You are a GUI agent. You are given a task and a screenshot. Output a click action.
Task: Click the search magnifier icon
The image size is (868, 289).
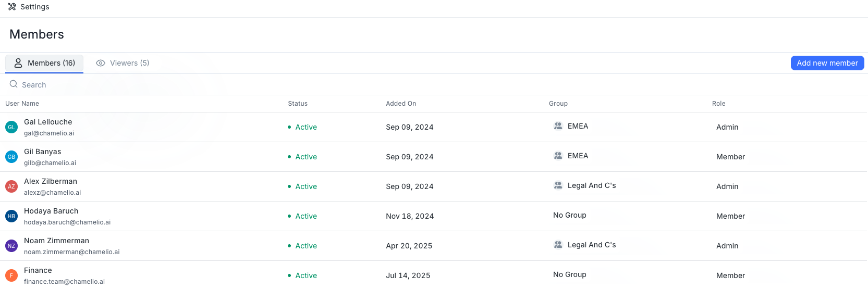tap(14, 84)
